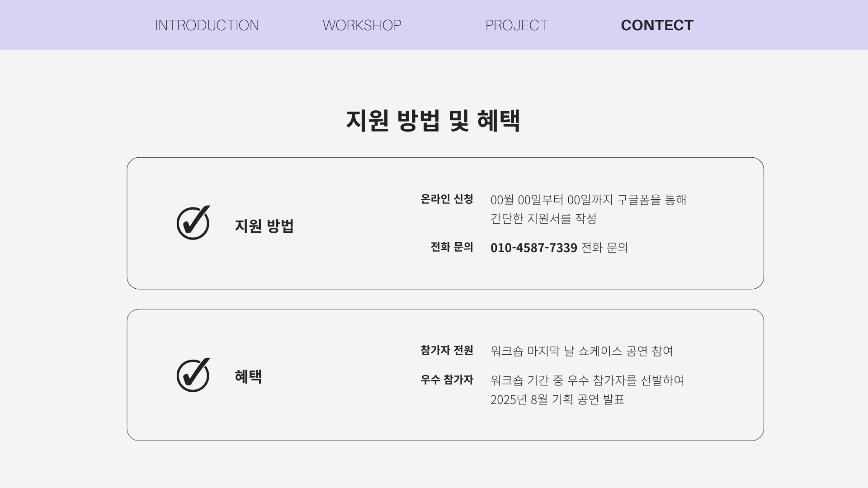Select the 혜택 section title

[248, 376]
